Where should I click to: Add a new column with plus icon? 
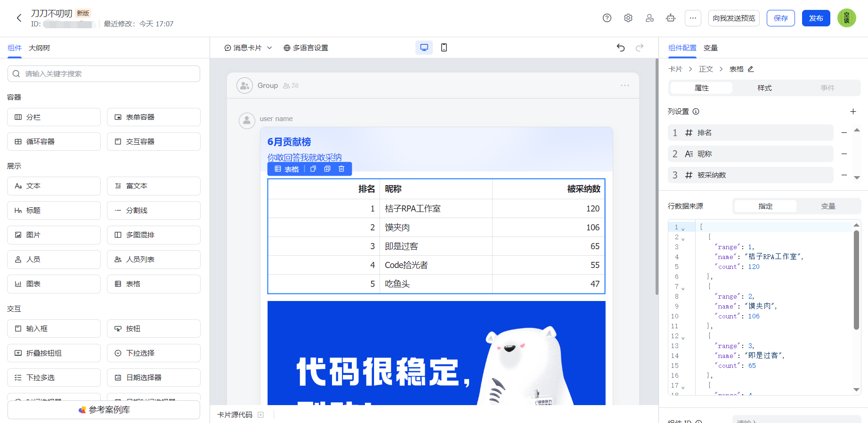tap(853, 112)
